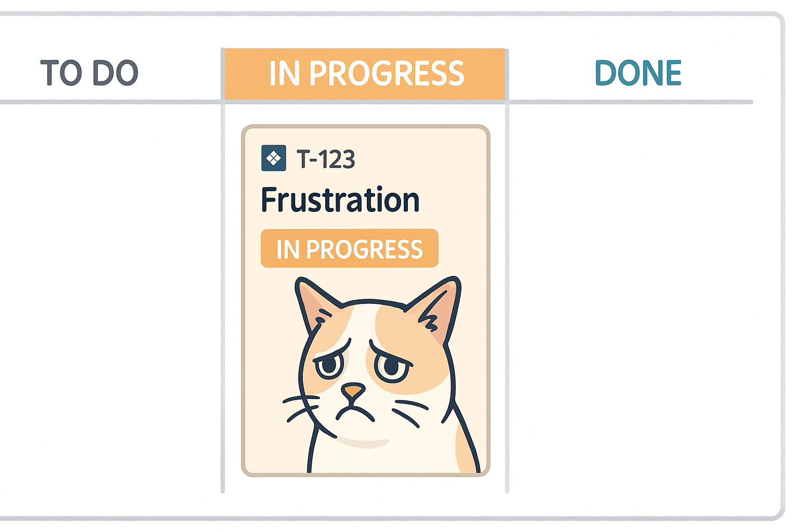Screen dimensions: 798x532
Task: Click the cat's eye on the left
Action: 329,366
